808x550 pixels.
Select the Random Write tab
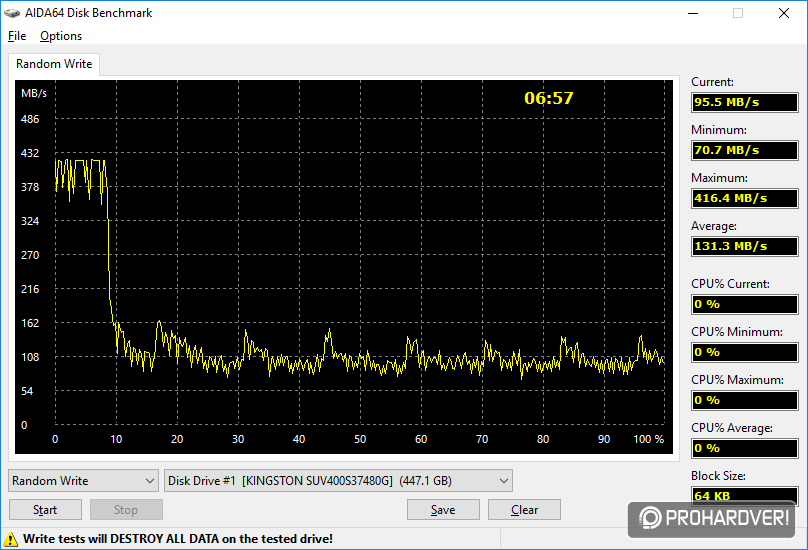[54, 64]
